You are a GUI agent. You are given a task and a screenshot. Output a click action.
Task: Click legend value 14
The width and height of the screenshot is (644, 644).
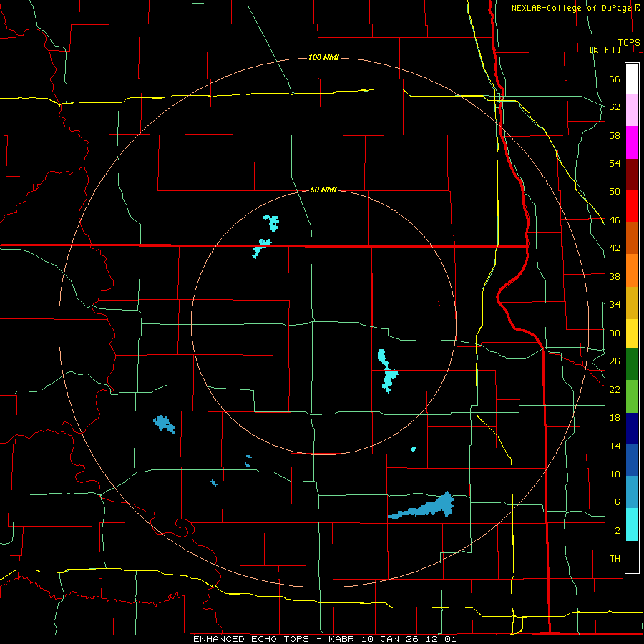[x=615, y=446]
